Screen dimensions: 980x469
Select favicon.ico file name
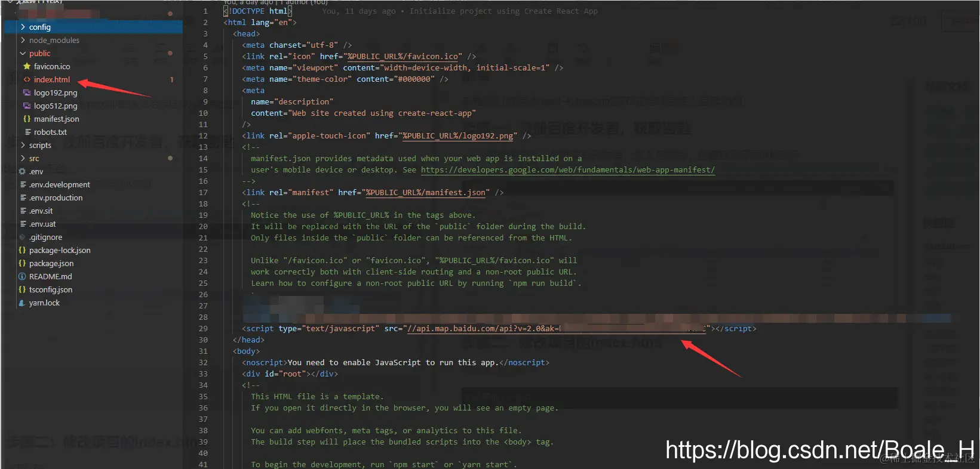(x=52, y=66)
